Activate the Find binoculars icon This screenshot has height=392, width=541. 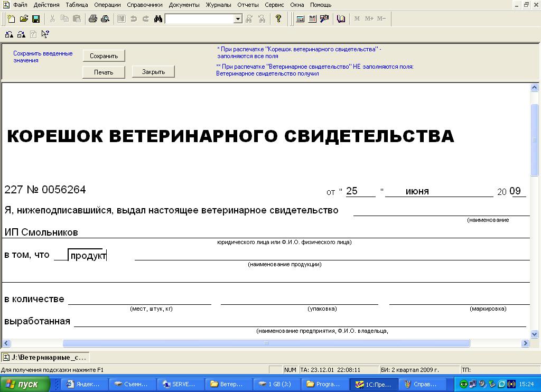(157, 19)
